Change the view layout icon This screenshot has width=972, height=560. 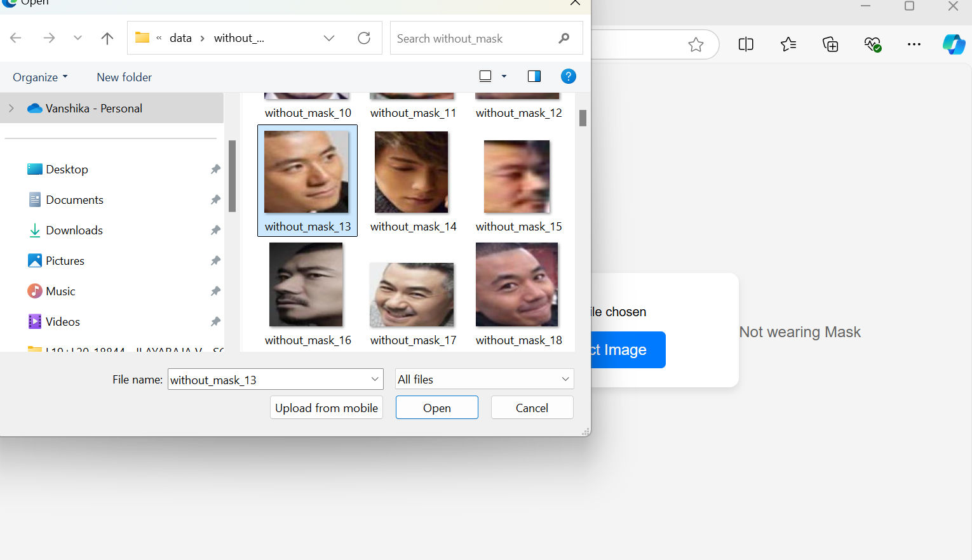(x=485, y=76)
